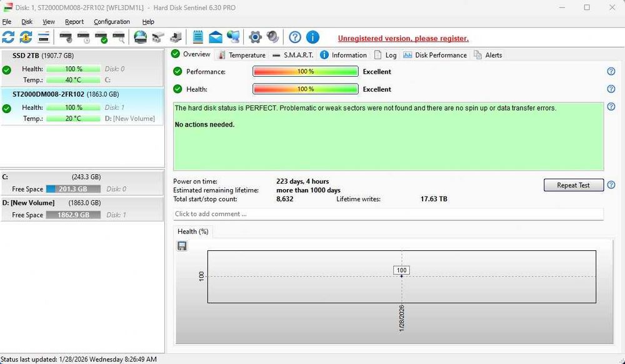Click the 'No actions needed.' text
The width and height of the screenshot is (625, 364).
205,125
